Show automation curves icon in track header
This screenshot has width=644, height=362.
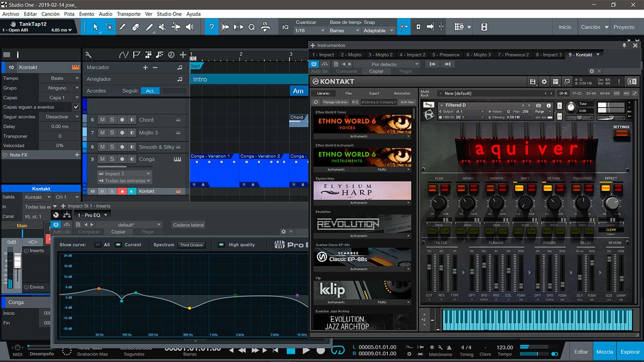(x=124, y=55)
